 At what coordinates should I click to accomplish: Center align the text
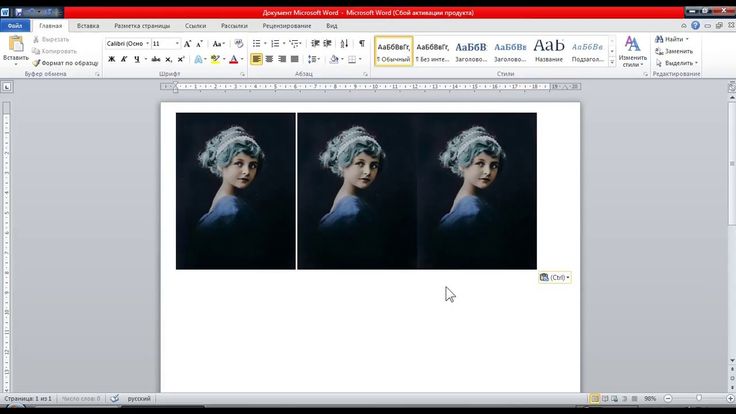[x=269, y=59]
